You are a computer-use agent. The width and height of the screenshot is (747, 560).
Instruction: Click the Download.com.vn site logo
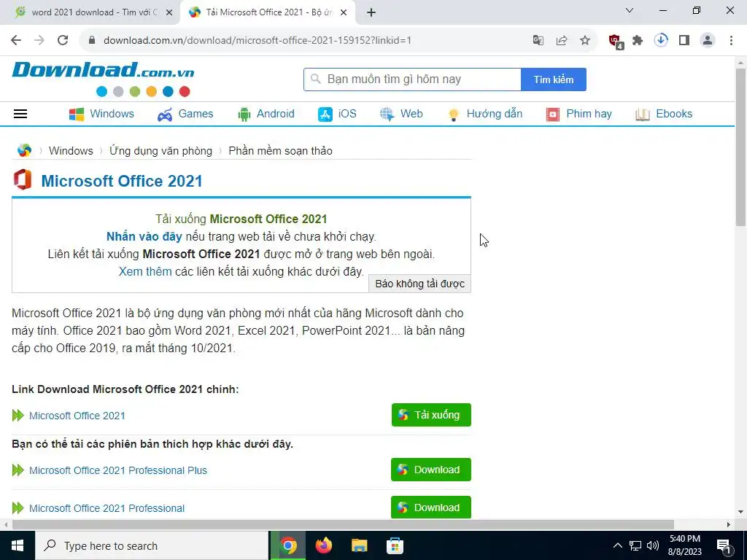(103, 79)
